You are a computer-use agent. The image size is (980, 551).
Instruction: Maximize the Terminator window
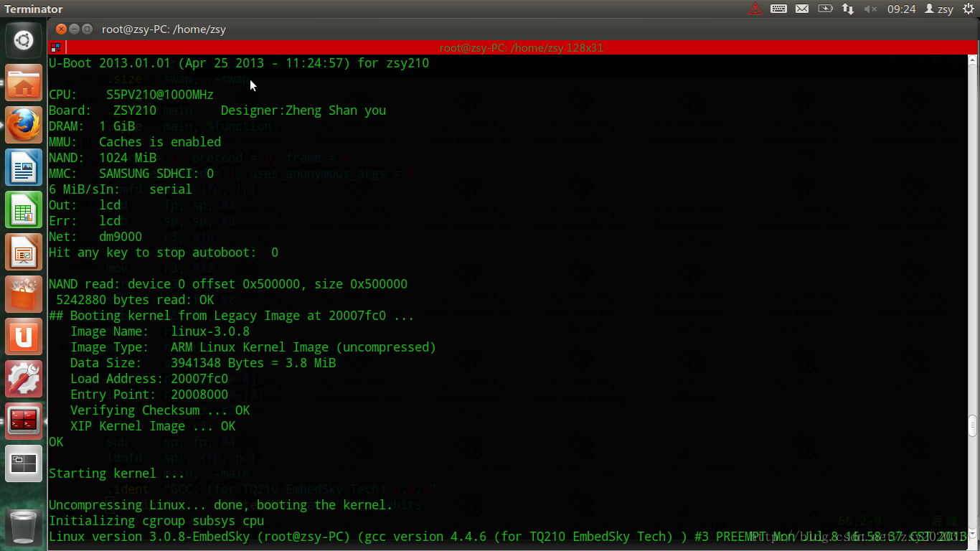87,29
